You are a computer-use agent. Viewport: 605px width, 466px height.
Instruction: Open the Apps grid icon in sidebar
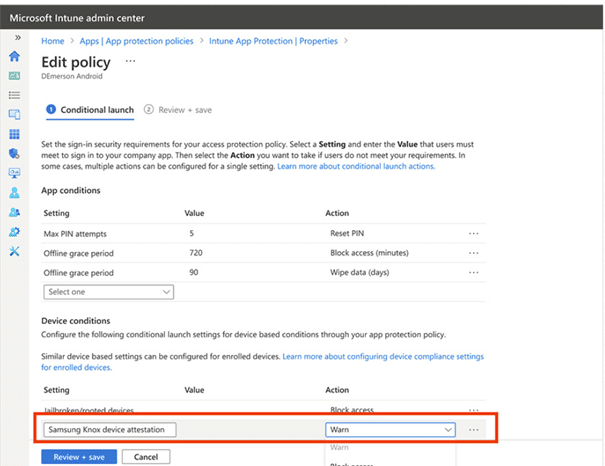tap(14, 134)
